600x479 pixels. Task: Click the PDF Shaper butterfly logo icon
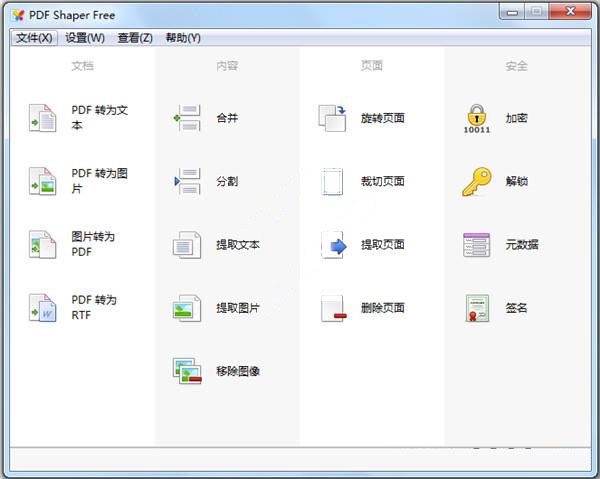tap(18, 15)
